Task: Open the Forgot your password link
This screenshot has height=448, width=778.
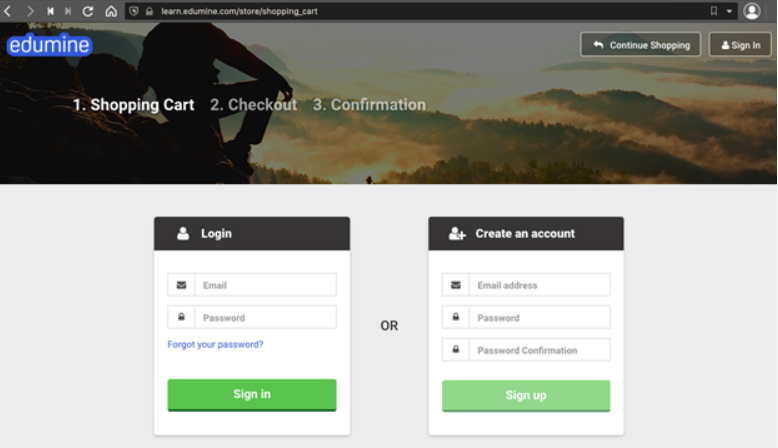Action: [x=215, y=344]
